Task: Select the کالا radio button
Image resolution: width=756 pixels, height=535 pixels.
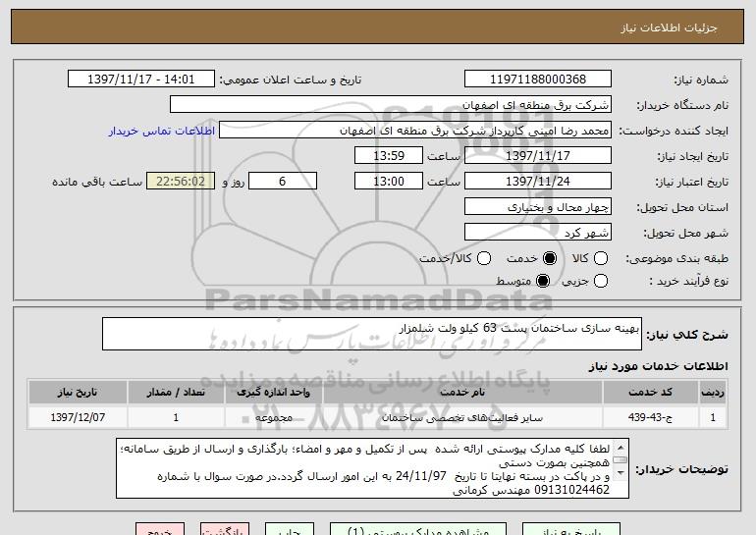Action: pyautogui.click(x=600, y=258)
